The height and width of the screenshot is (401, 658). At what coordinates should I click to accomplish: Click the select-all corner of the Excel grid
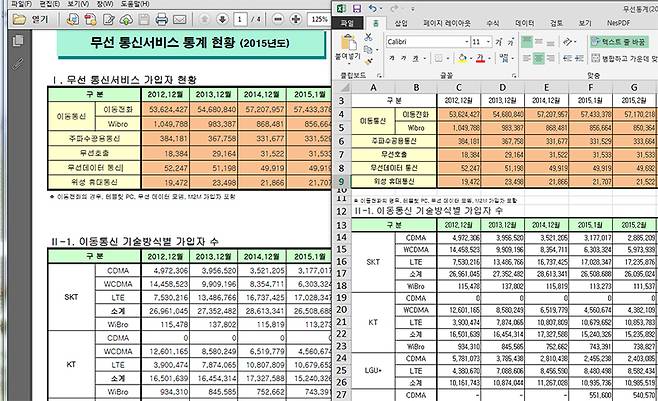click(x=344, y=87)
